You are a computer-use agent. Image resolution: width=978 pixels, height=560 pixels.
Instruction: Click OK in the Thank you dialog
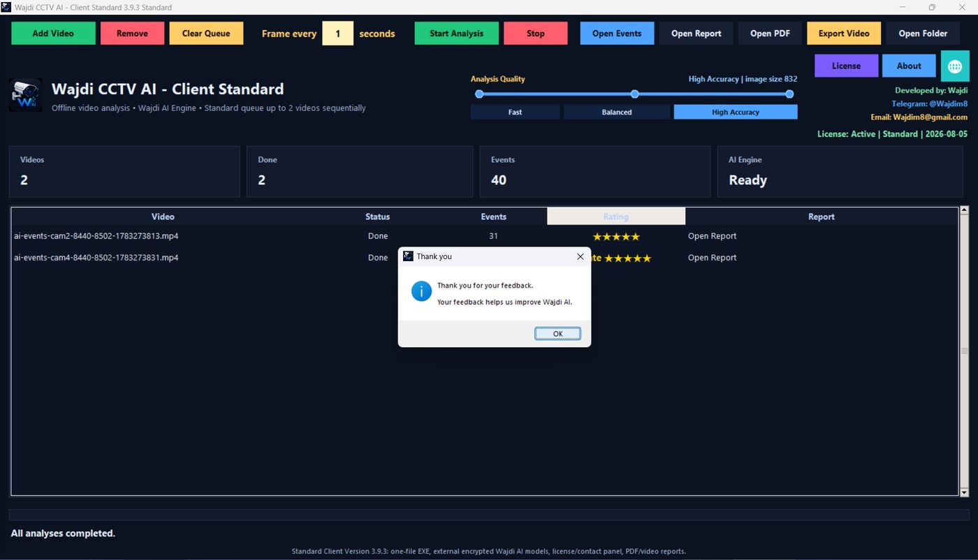[557, 334]
